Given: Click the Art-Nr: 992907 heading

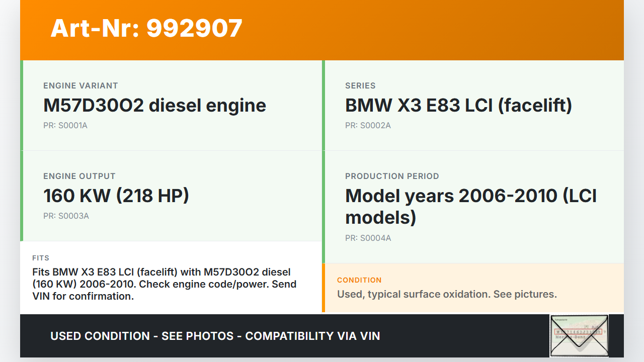Looking at the screenshot, I should coord(146,28).
